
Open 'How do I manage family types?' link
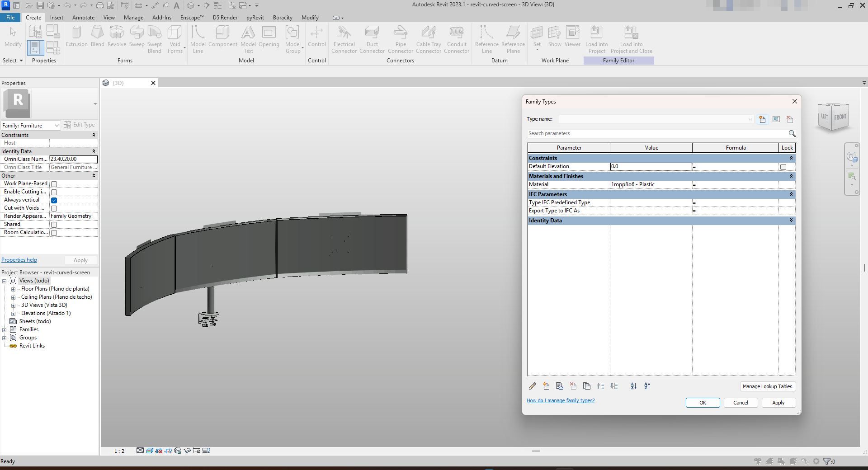click(x=561, y=400)
